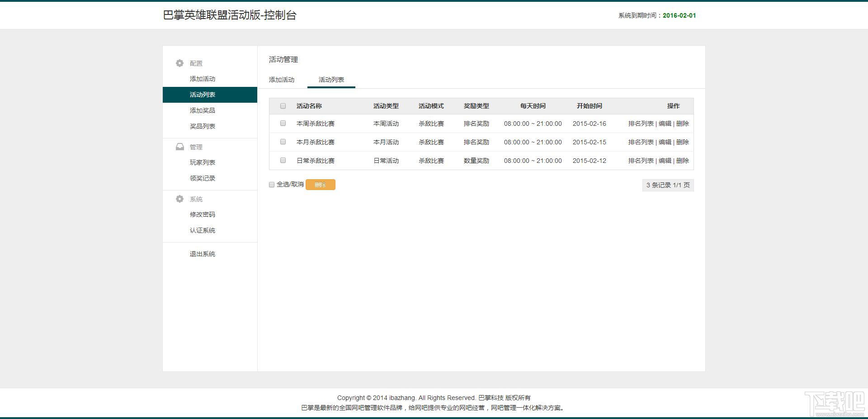Check the box for 日常杀敌比赛 row
Screen dimensions: 868x419
[x=283, y=160]
